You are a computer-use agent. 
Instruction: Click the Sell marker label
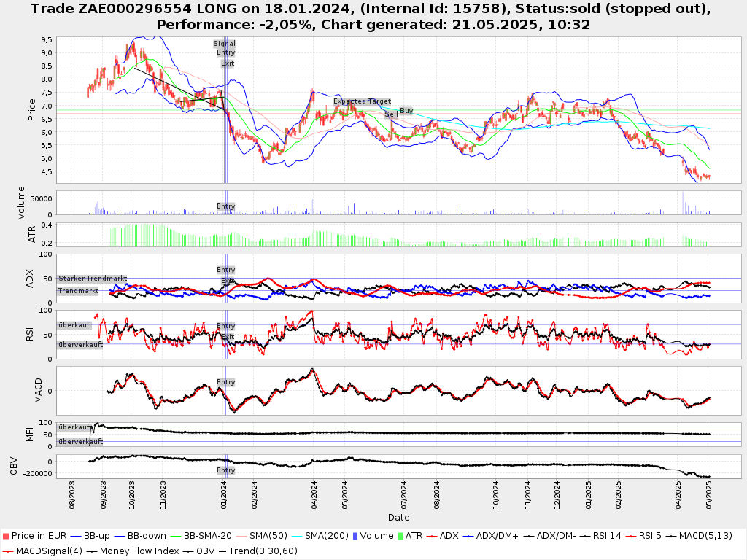pos(392,114)
